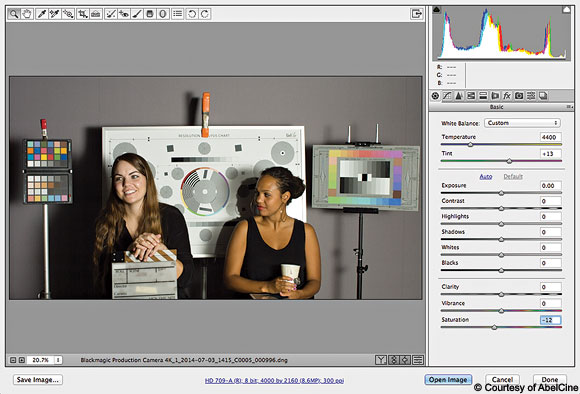Click the Done button
Screen dimensions: 580x394
(550, 380)
